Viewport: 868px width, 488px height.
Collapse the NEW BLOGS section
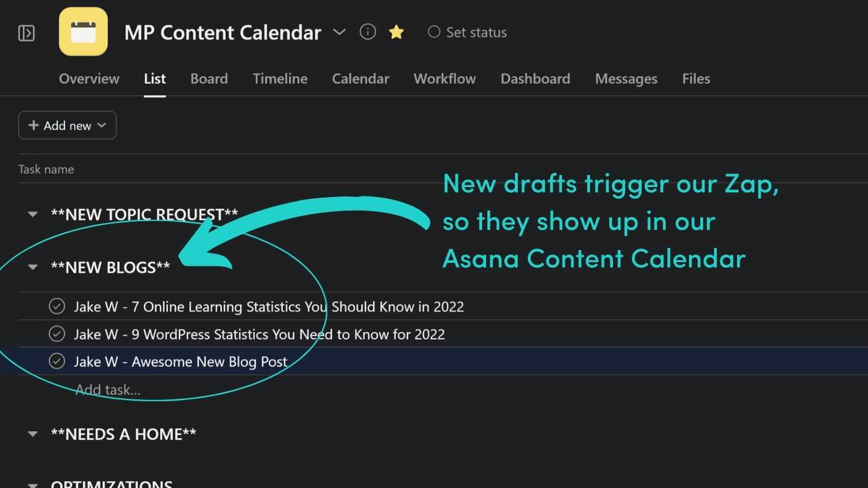pyautogui.click(x=33, y=267)
